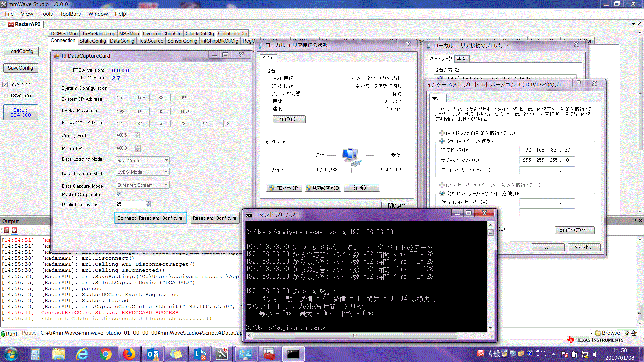This screenshot has width=644, height=362.
Task: Open Control Panel taskbar icon
Action: [246, 354]
